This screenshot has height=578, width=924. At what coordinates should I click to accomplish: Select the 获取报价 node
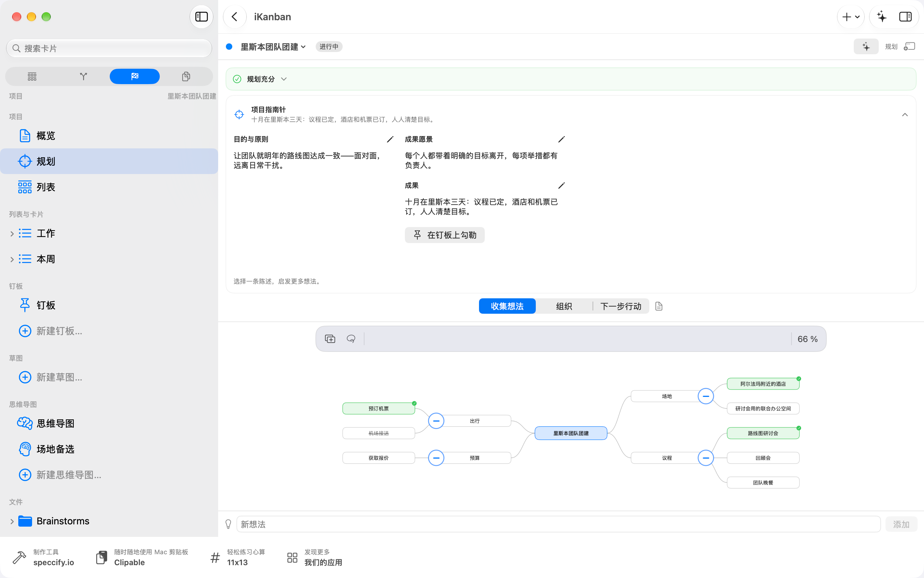[x=378, y=458]
